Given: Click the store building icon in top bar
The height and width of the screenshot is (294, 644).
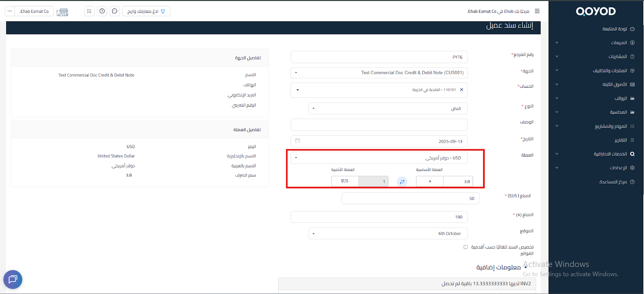Looking at the screenshot, I should pyautogui.click(x=62, y=12).
